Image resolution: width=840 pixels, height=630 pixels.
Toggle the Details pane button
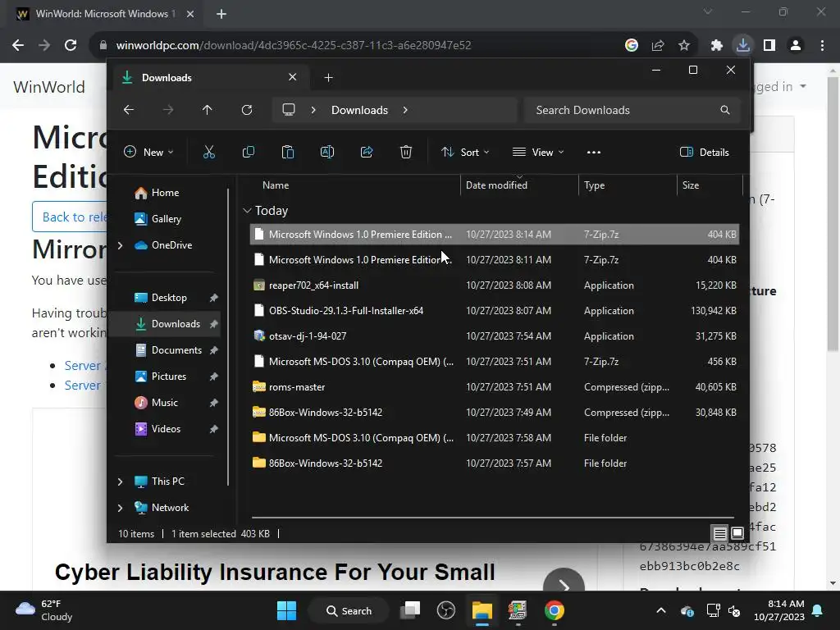click(x=705, y=152)
